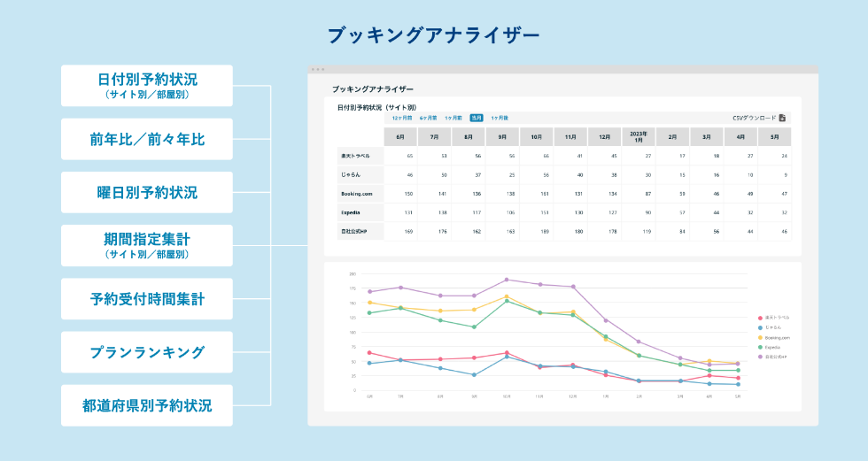
Task: Open the 期間指定集計 feature box
Action: click(x=147, y=245)
